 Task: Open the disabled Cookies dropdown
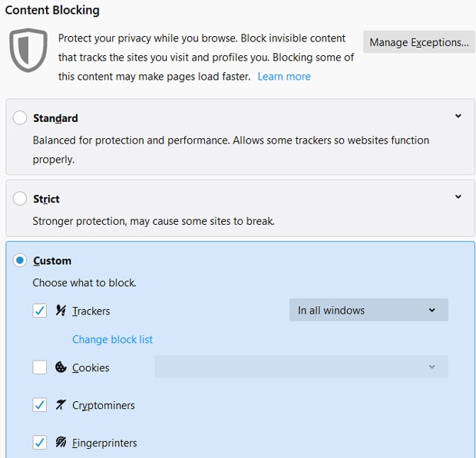301,367
